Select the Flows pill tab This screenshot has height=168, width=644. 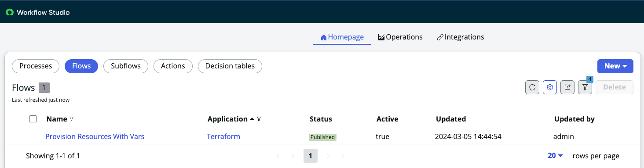point(81,66)
